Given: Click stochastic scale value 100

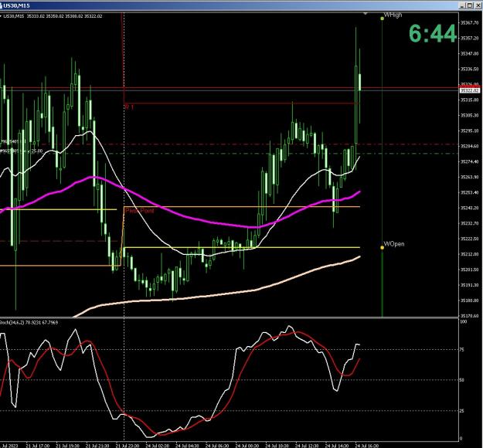Looking at the screenshot, I should point(463,322).
